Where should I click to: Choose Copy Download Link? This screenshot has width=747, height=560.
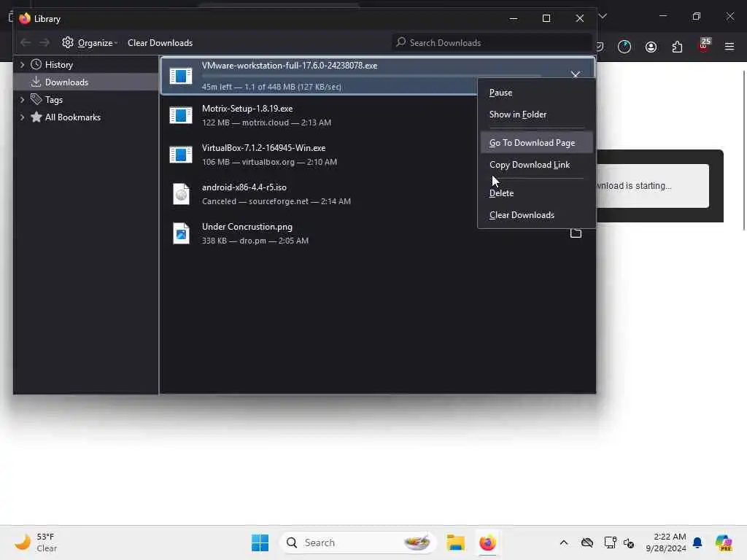click(x=536, y=165)
